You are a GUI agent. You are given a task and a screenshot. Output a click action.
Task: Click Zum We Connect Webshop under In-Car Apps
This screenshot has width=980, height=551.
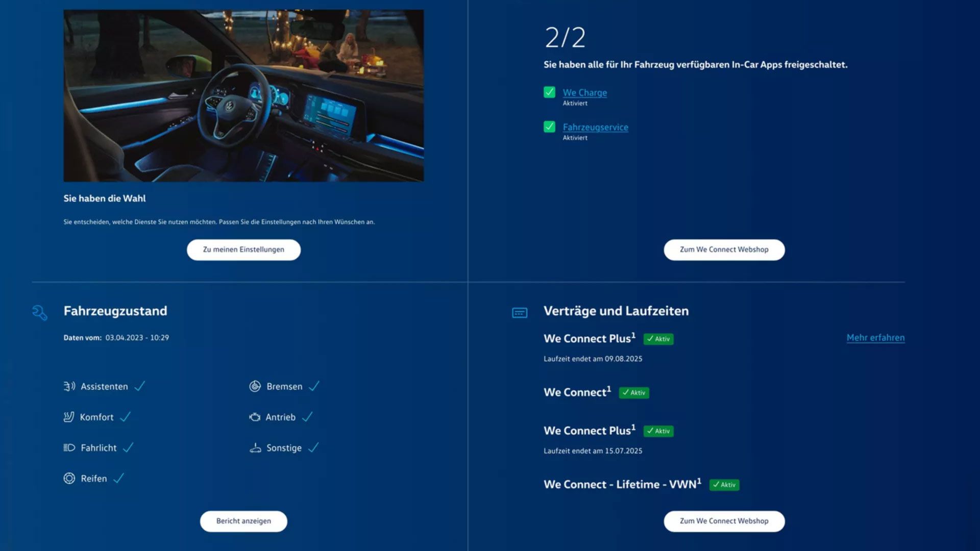[724, 249]
